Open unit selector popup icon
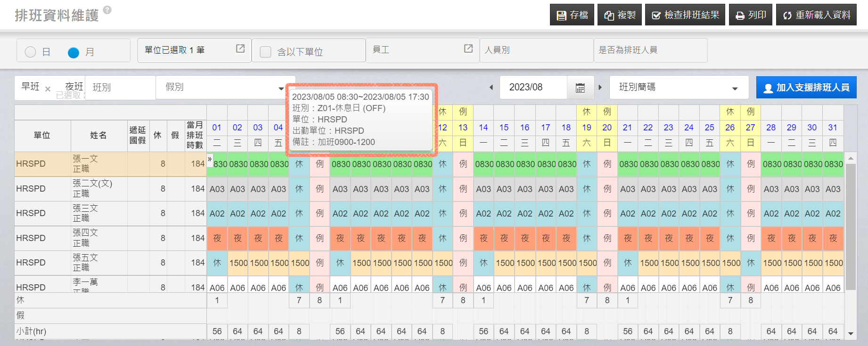 [x=240, y=48]
